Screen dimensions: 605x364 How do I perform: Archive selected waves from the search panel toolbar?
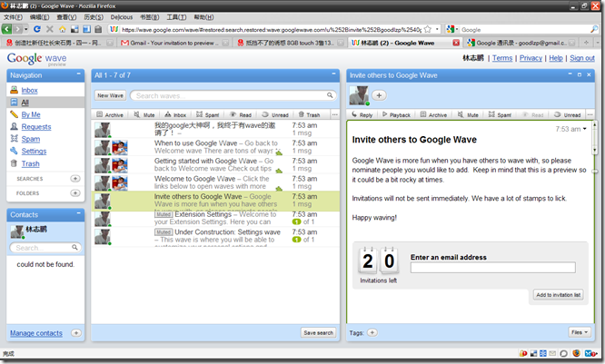109,115
